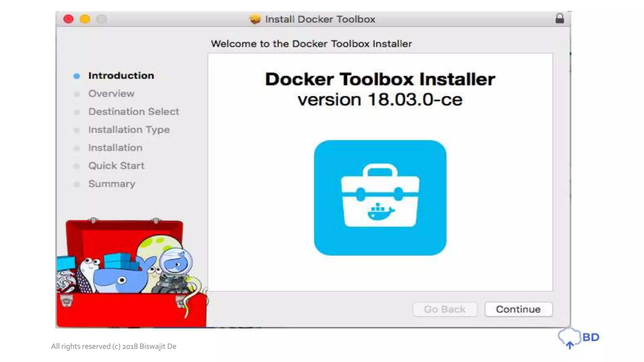
Task: Click the blue Docker Toolbox logo
Action: [380, 198]
